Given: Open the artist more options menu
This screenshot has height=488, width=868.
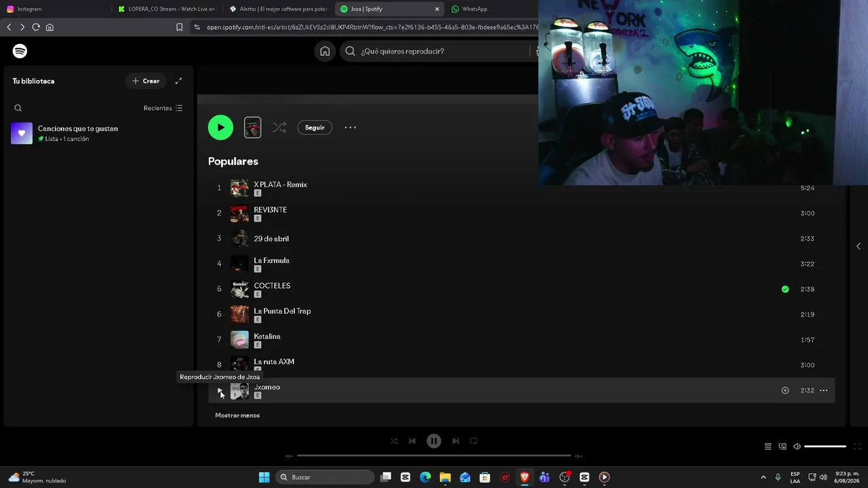Looking at the screenshot, I should [x=350, y=127].
